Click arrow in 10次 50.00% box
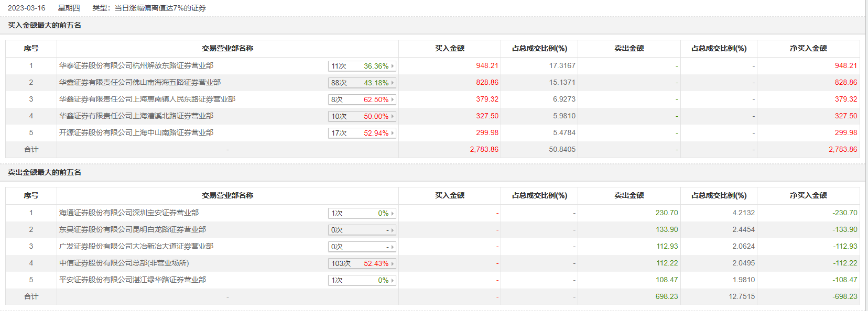Image resolution: width=868 pixels, height=311 pixels. click(x=393, y=117)
